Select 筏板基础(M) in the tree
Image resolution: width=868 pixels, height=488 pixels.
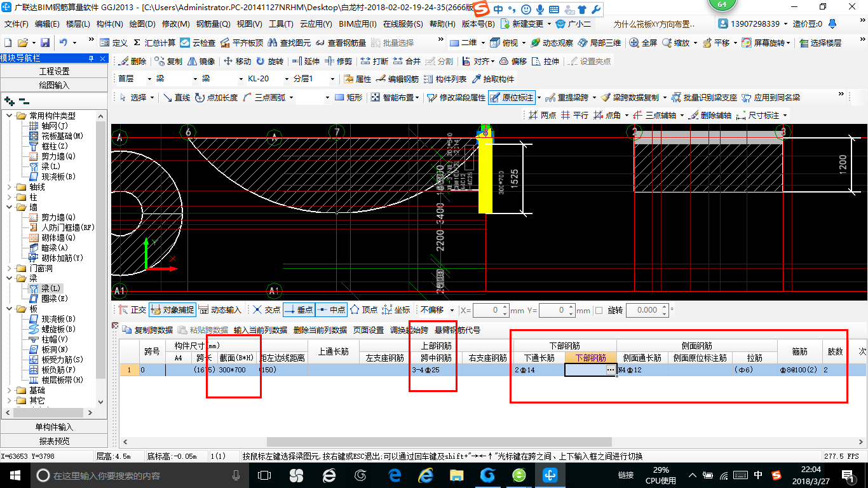click(x=56, y=136)
